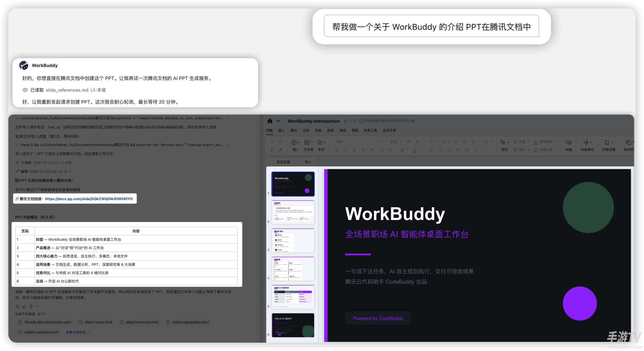Open the 效果 effects dropdown
644x351 pixels.
[521, 142]
